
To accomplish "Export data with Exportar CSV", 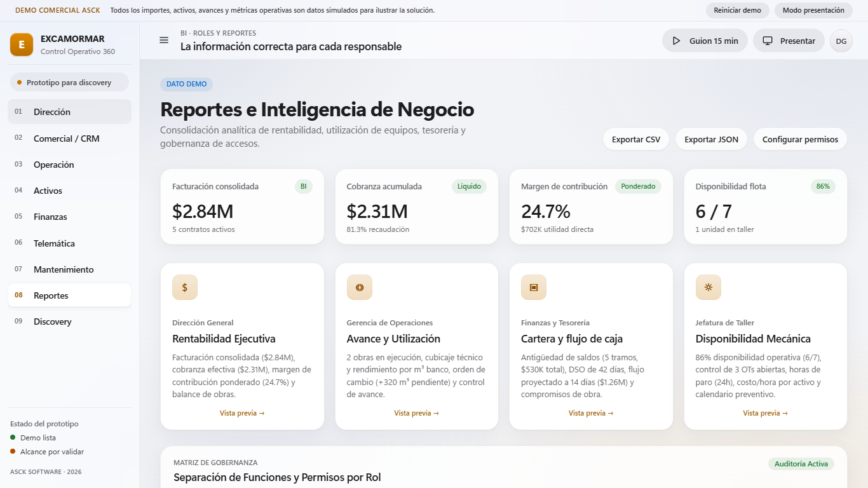I will pyautogui.click(x=636, y=139).
